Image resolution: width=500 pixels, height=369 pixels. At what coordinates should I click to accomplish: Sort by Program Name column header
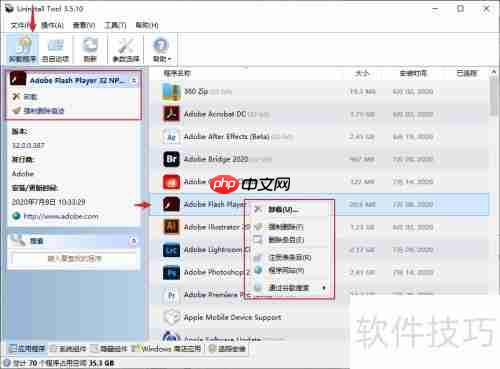(x=177, y=73)
